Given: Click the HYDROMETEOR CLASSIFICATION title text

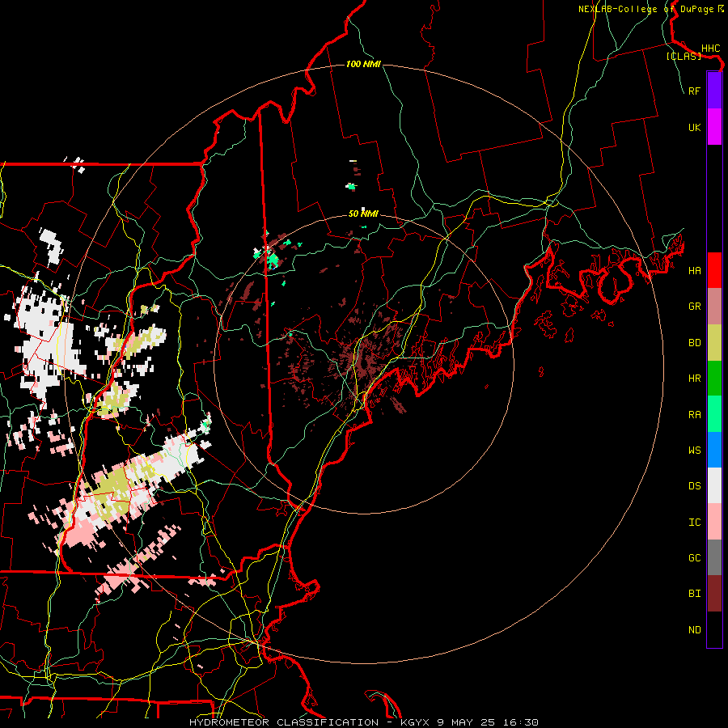Looking at the screenshot, I should (x=284, y=722).
